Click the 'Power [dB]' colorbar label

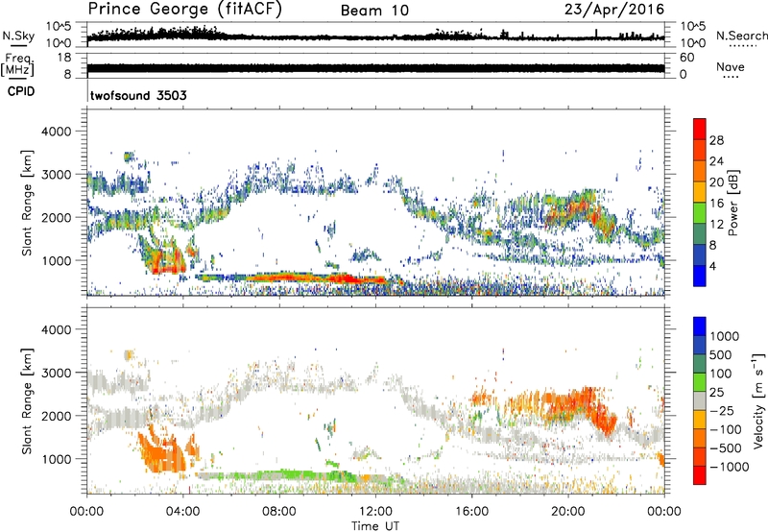point(732,203)
